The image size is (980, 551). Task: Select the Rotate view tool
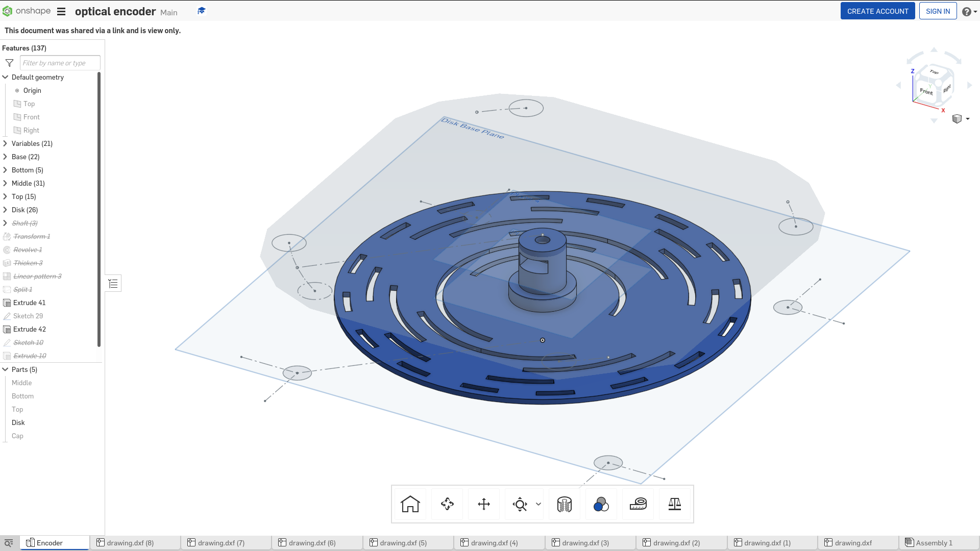coord(447,504)
